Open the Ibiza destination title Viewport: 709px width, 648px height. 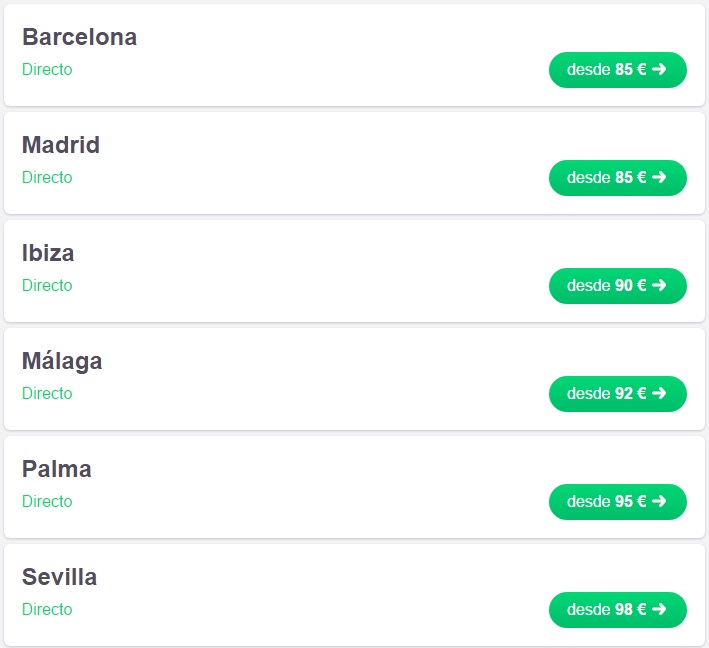coord(48,253)
